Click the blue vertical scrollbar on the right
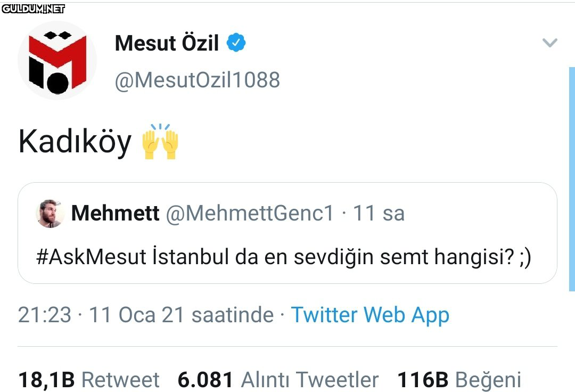The height and width of the screenshot is (392, 575). pyautogui.click(x=572, y=178)
